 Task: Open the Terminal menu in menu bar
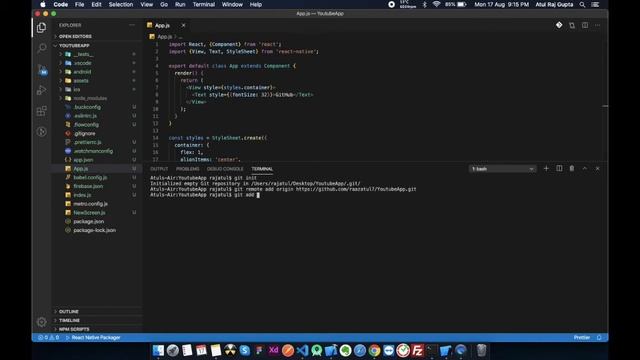(x=204, y=4)
